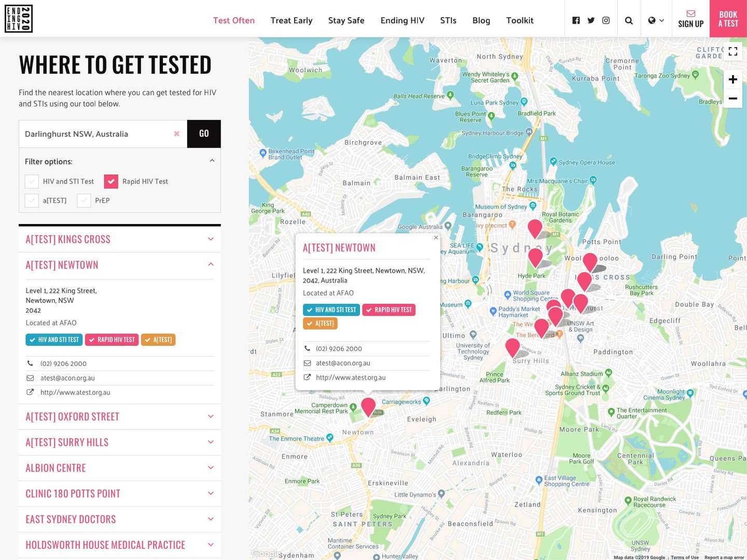The width and height of the screenshot is (747, 560).
Task: Click the sidebar A[TEST] orange tag
Action: point(158,340)
